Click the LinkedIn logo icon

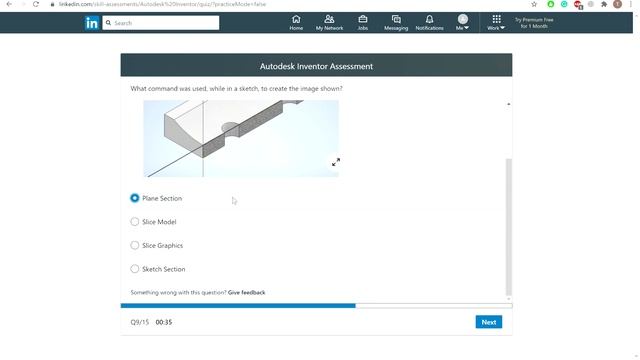pyautogui.click(x=92, y=23)
